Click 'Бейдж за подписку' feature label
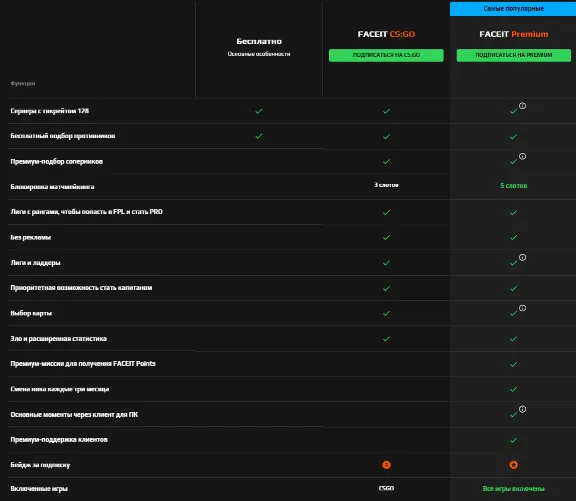The width and height of the screenshot is (576, 501). 40,465
